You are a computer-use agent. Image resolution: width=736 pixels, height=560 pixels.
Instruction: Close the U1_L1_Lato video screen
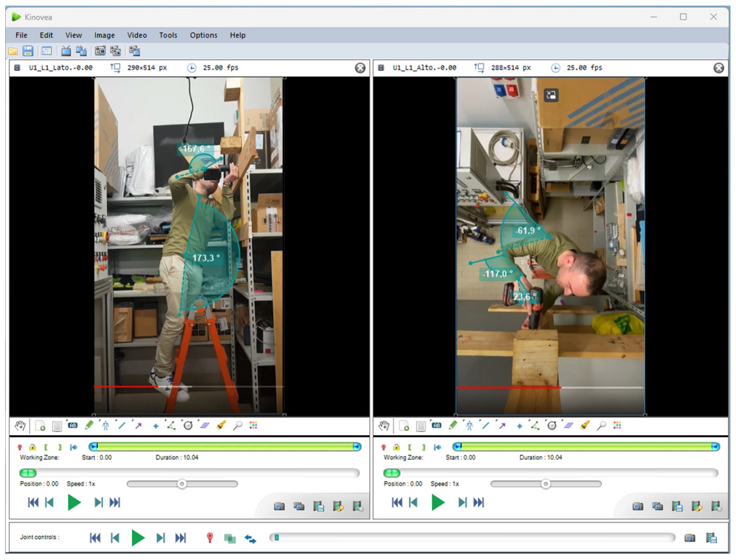(x=360, y=68)
